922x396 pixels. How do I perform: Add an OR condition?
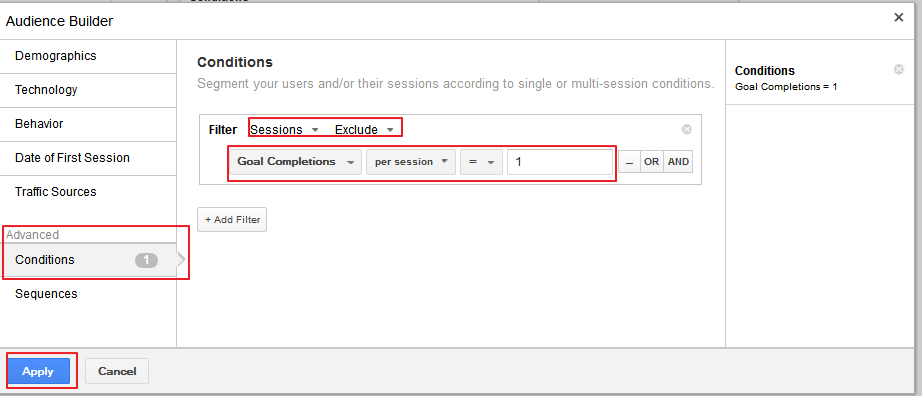652,162
